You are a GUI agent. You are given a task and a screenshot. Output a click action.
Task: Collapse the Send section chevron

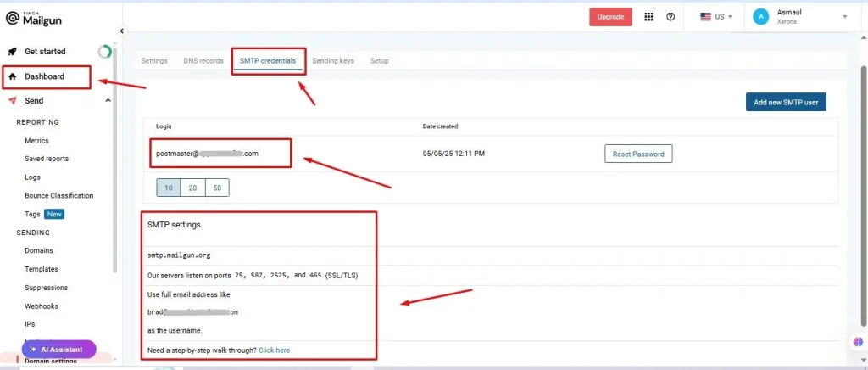[108, 101]
